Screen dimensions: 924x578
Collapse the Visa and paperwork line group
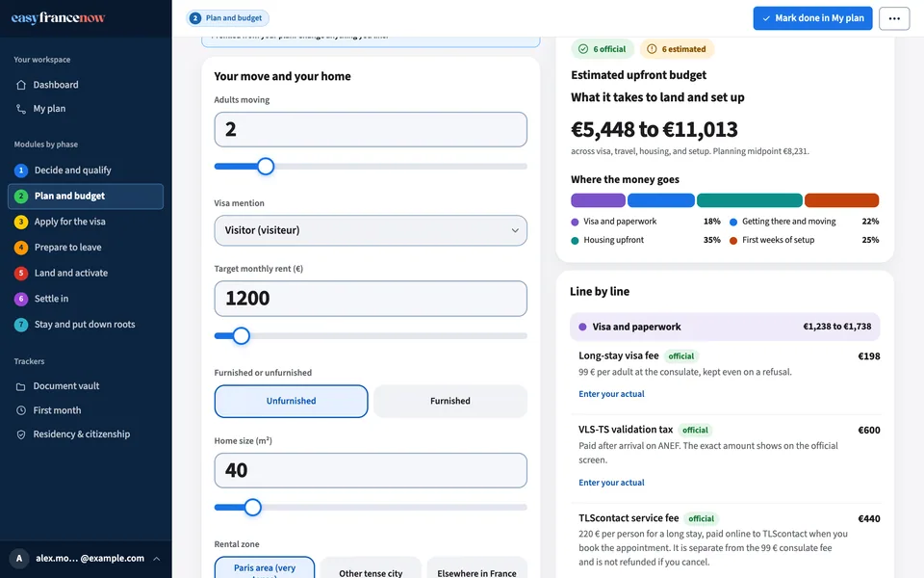tap(725, 327)
